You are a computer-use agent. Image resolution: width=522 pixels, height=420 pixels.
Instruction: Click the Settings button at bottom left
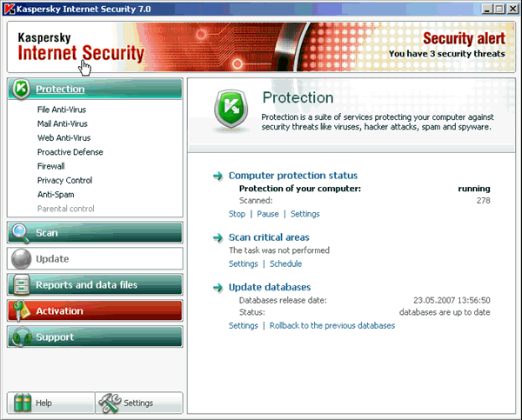coord(139,403)
